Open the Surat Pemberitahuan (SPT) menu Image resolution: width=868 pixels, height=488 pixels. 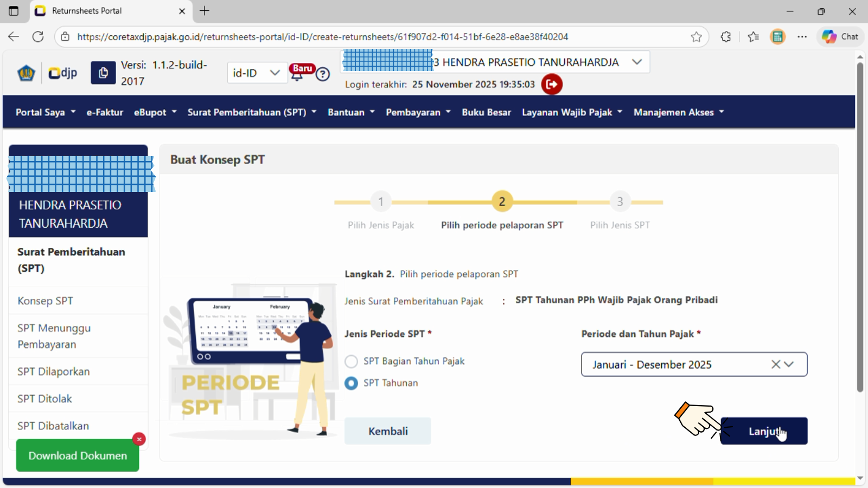252,112
